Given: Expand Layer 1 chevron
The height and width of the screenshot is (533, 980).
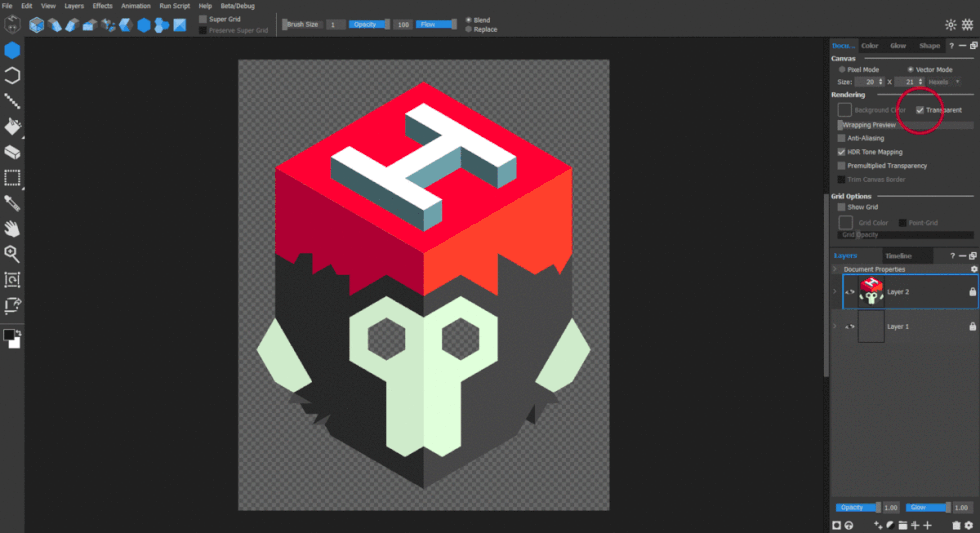Looking at the screenshot, I should click(835, 326).
